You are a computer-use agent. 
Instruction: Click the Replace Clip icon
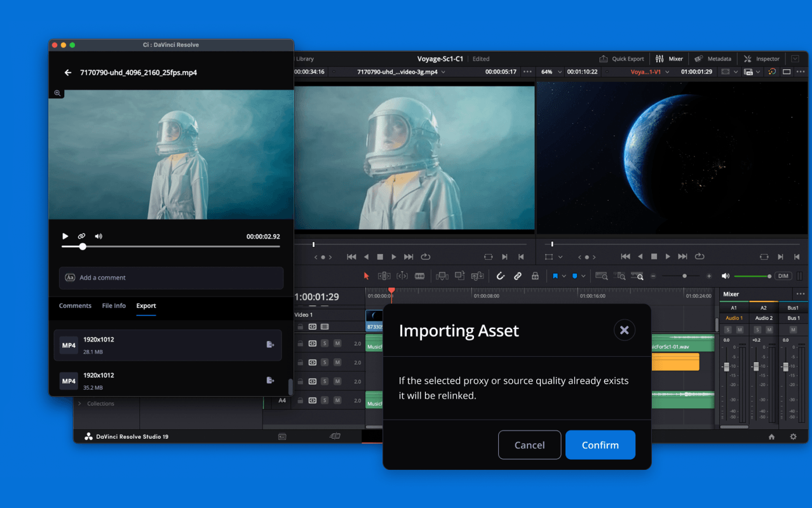(x=477, y=276)
